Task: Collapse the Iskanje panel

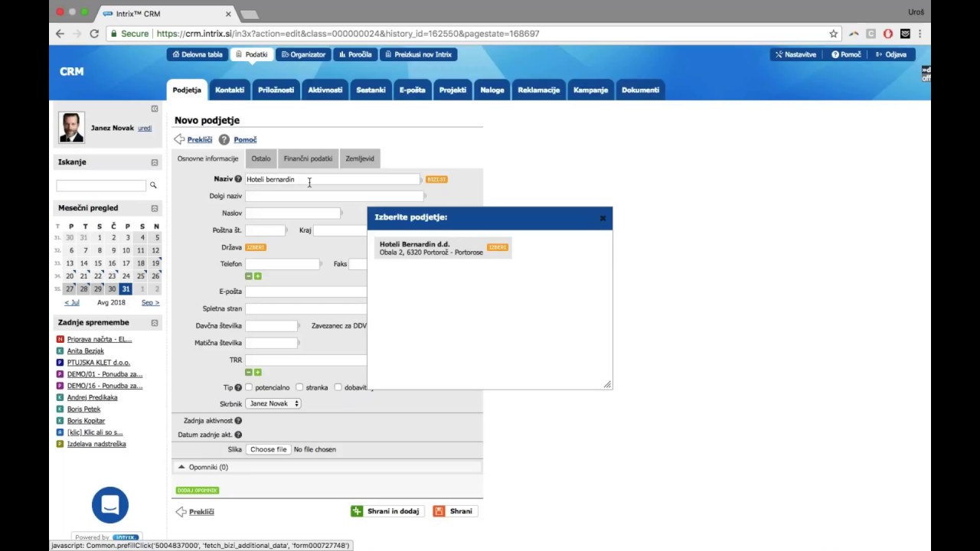Action: (x=155, y=162)
